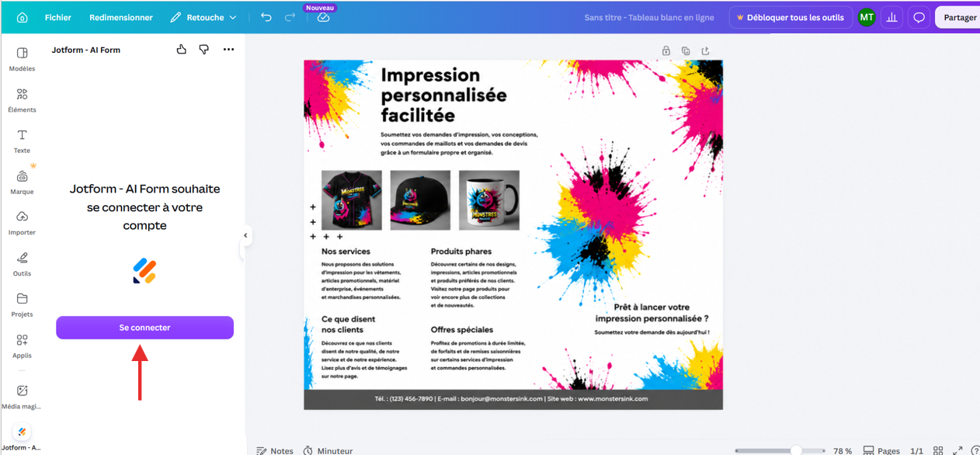Open the Texte sidebar tab

tap(22, 141)
